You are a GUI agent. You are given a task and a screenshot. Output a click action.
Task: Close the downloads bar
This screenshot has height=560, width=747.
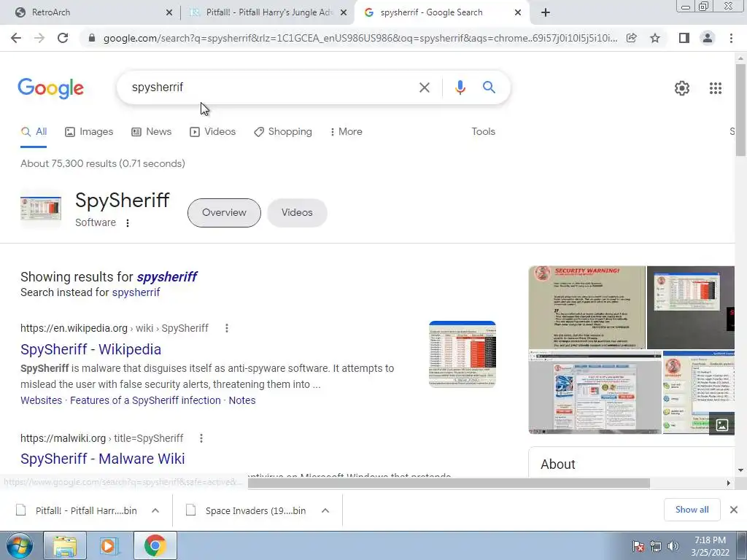click(734, 510)
